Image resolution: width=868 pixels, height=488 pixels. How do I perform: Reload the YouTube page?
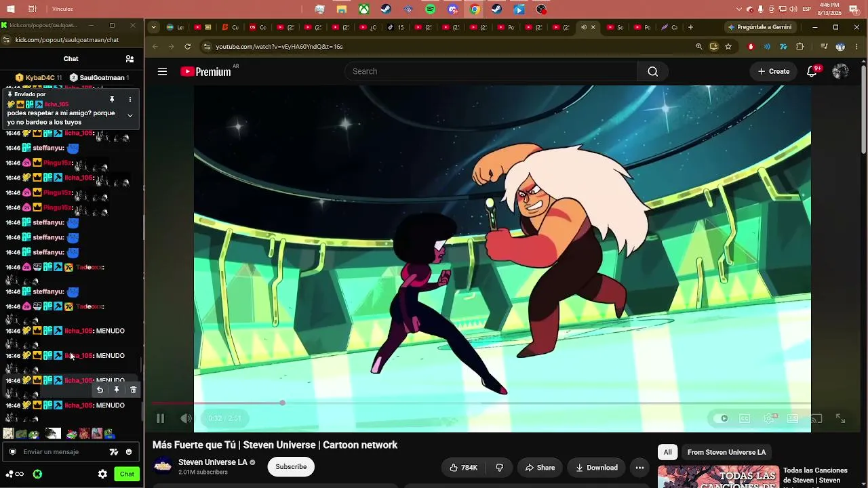[188, 47]
